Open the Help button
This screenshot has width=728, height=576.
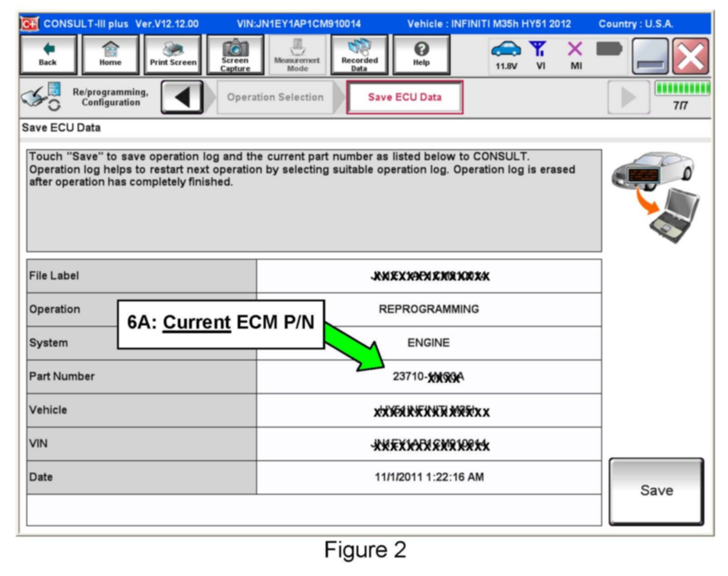[x=421, y=55]
